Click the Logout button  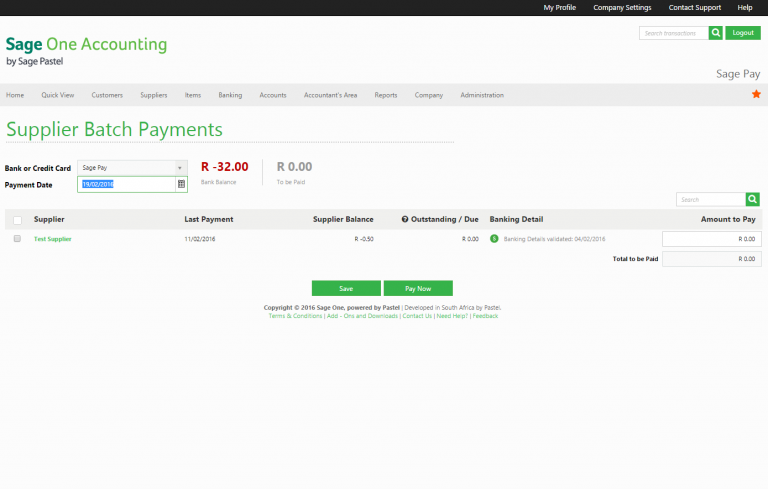[743, 33]
